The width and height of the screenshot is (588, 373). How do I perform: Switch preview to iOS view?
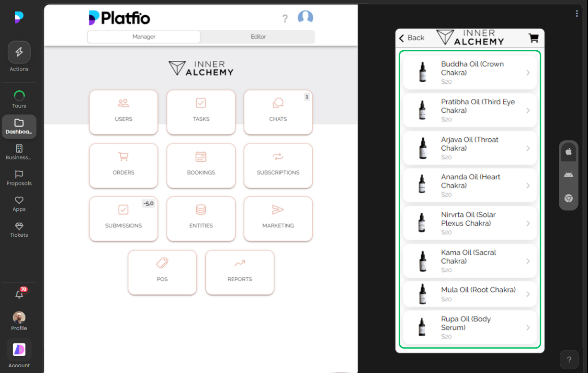(568, 152)
